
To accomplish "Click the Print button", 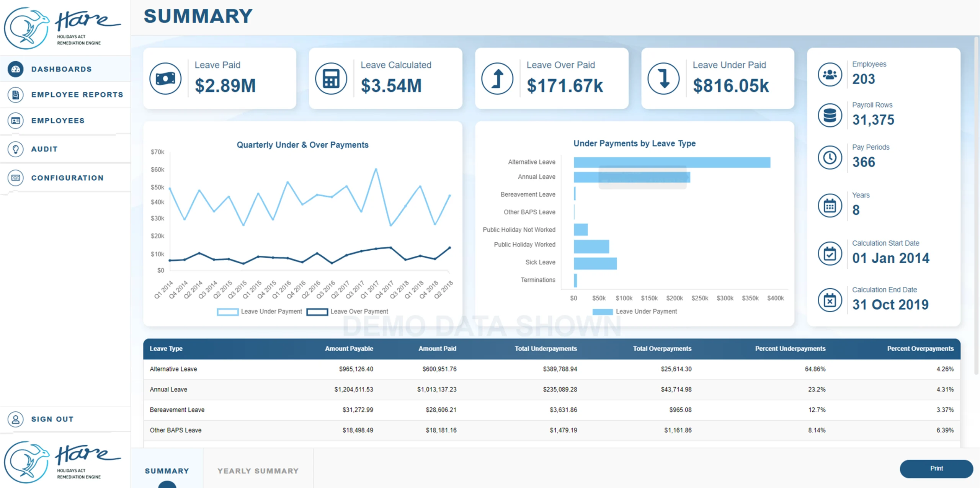I will point(936,468).
